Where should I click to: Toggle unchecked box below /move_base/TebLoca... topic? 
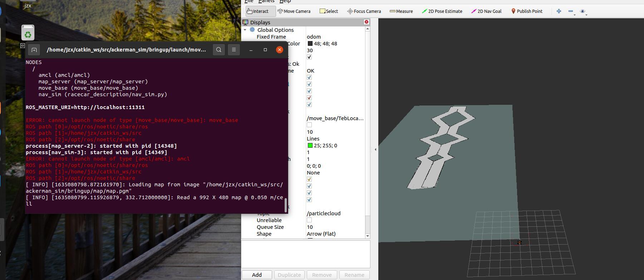click(309, 125)
